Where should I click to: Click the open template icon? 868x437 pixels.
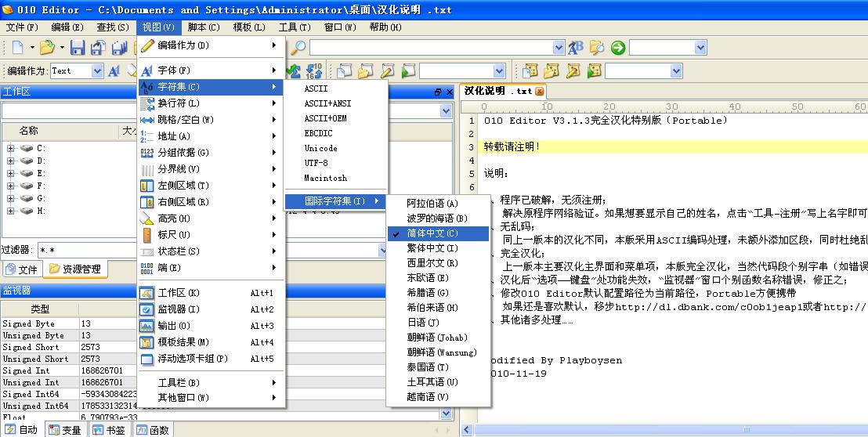pos(552,70)
